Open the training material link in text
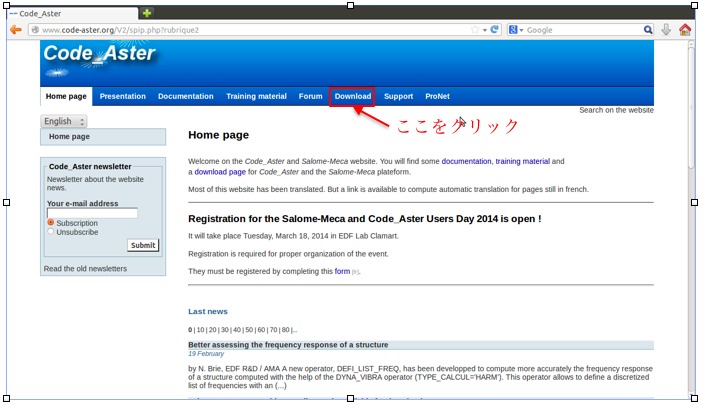Viewport: 703px width, 405px height. point(522,161)
